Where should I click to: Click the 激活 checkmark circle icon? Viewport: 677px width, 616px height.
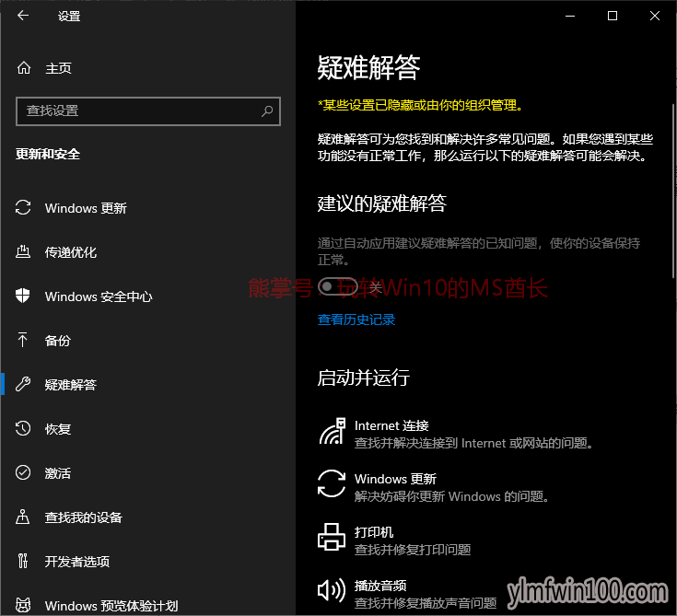23,472
